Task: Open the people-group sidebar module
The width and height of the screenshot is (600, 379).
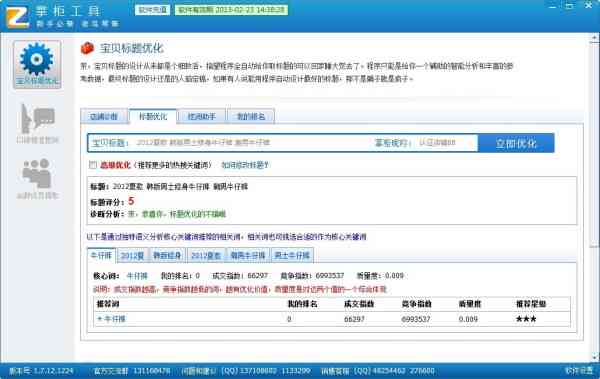Action: (x=37, y=179)
